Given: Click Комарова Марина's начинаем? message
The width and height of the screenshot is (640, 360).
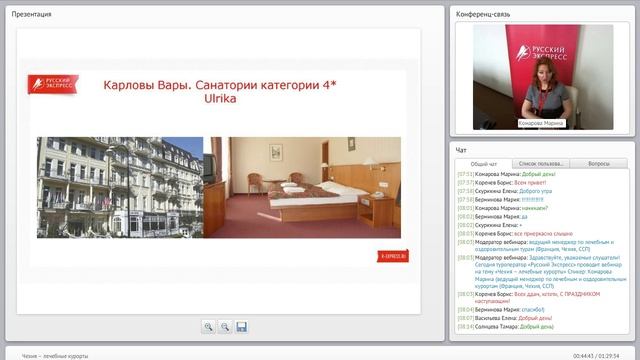Looking at the screenshot, I should point(502,208).
